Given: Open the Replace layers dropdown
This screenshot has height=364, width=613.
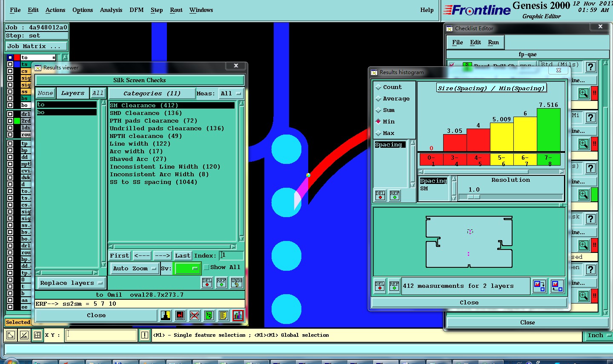Looking at the screenshot, I should [x=71, y=283].
